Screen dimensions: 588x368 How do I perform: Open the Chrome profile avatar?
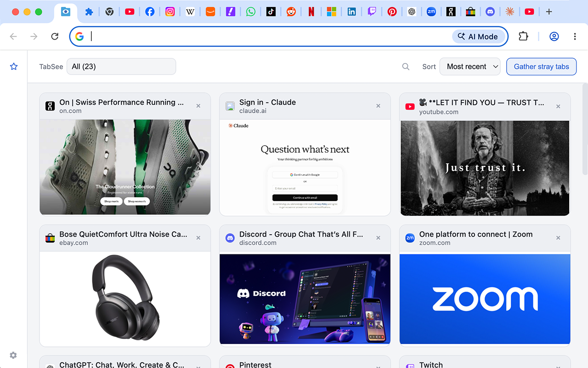(x=554, y=36)
